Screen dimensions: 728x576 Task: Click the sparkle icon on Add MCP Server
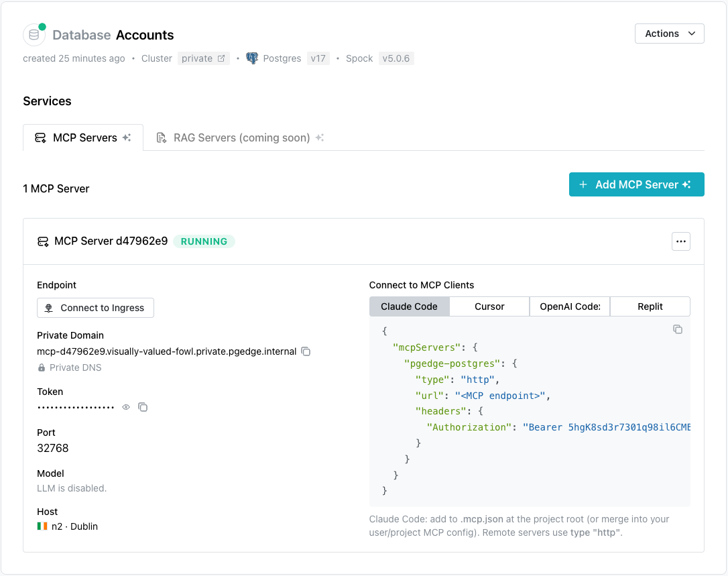[686, 184]
